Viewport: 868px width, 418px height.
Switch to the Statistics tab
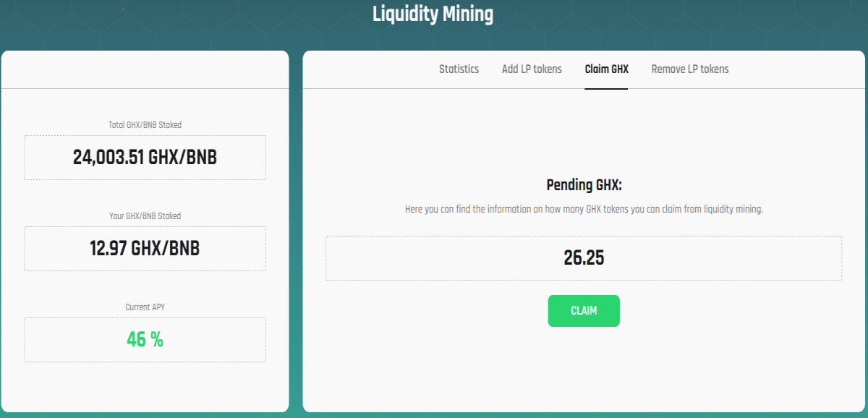[459, 69]
